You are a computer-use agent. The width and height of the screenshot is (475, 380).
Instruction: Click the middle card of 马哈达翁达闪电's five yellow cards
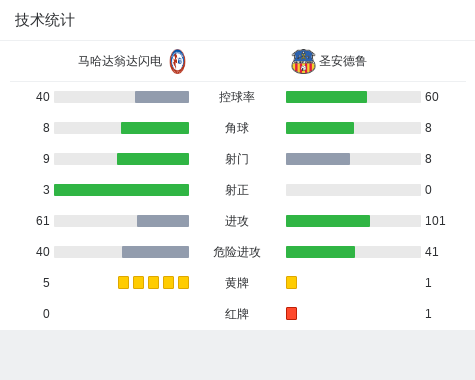(153, 283)
